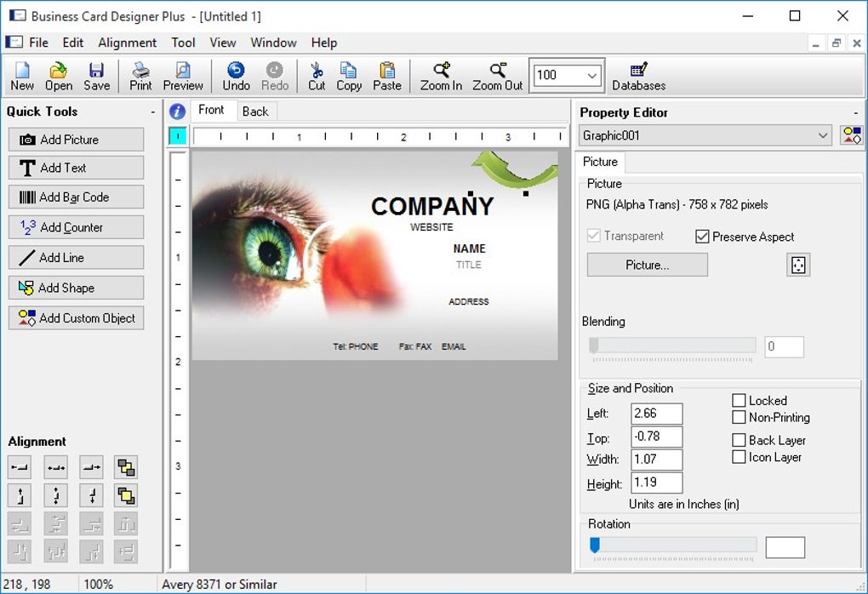Open the Window menu
The height and width of the screenshot is (594, 868).
coord(273,43)
